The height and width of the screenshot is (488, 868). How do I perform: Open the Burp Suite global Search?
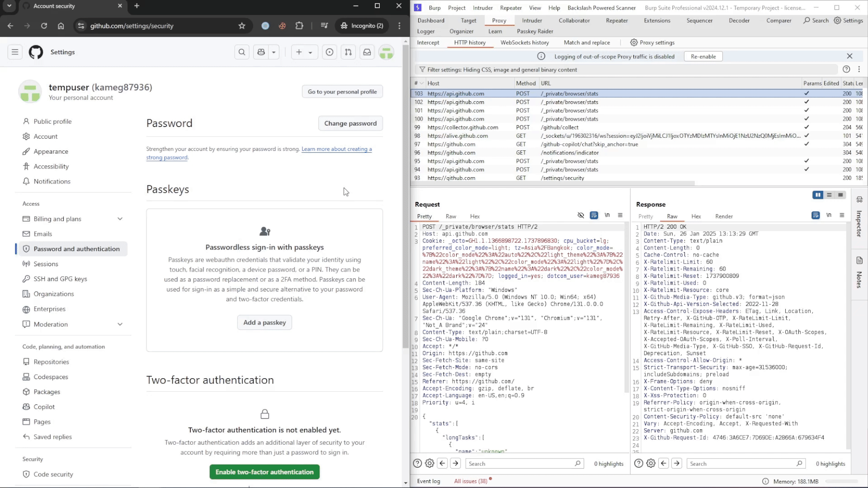click(816, 20)
